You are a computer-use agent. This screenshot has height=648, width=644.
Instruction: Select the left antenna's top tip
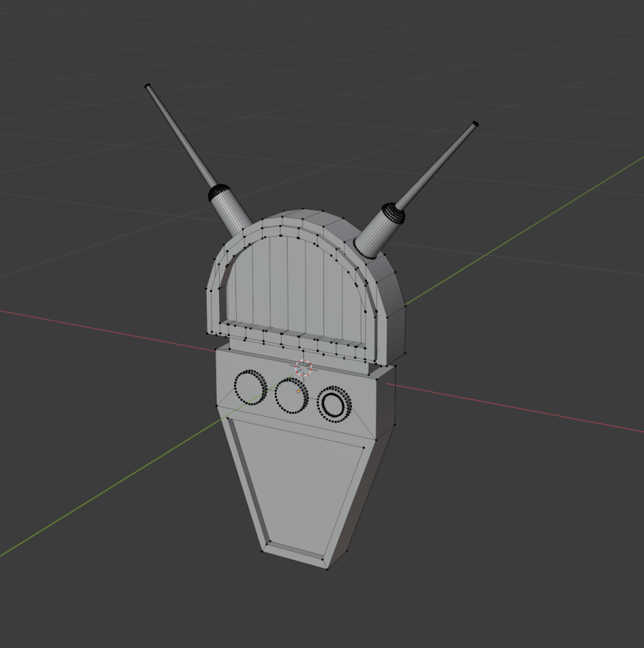tap(147, 86)
